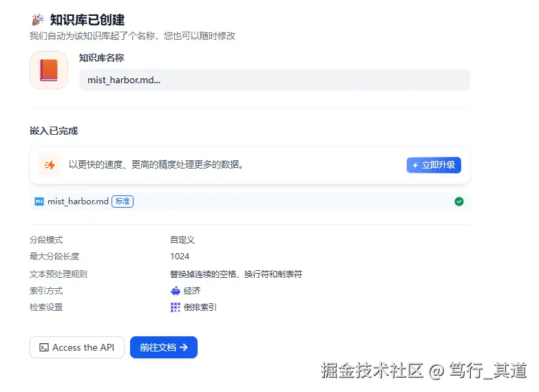
Task: Click the lightning speed upgrade icon
Action: click(x=50, y=165)
